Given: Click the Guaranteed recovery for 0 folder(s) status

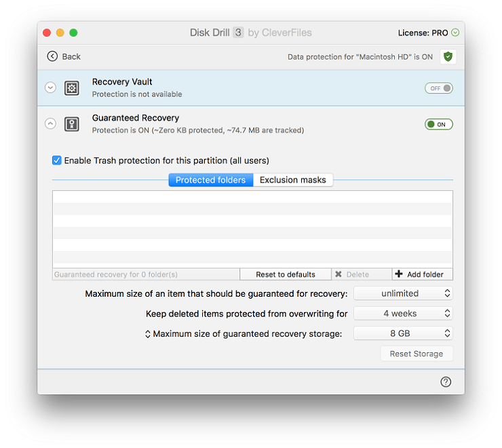Looking at the screenshot, I should 116,274.
